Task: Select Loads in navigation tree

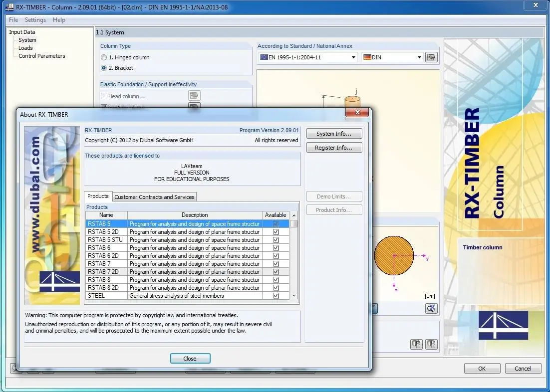Action: pyautogui.click(x=25, y=48)
